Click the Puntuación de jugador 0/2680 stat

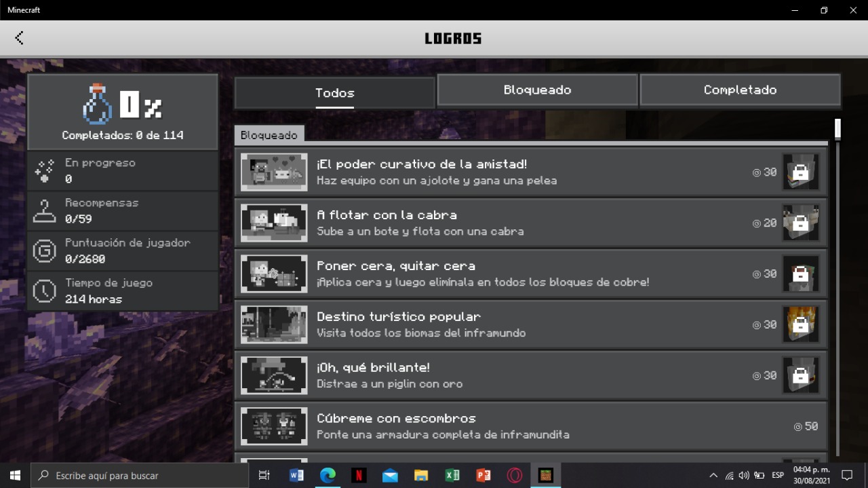pos(123,251)
